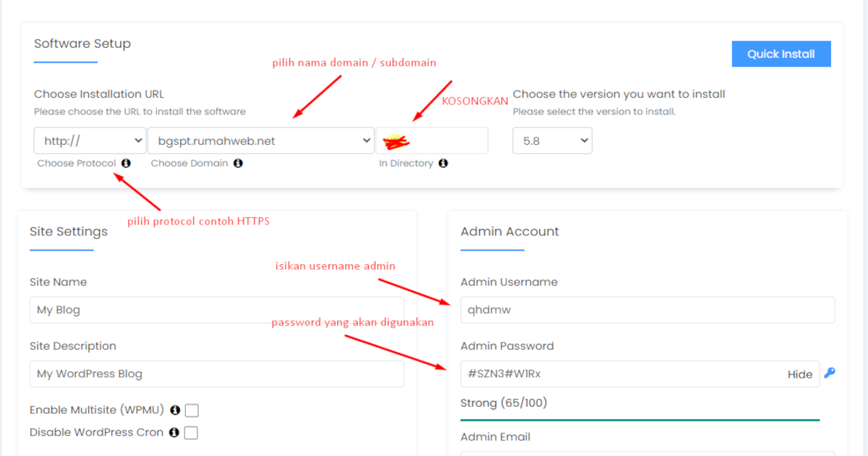Click the password strength indicator bar
The image size is (868, 456).
tap(639, 420)
